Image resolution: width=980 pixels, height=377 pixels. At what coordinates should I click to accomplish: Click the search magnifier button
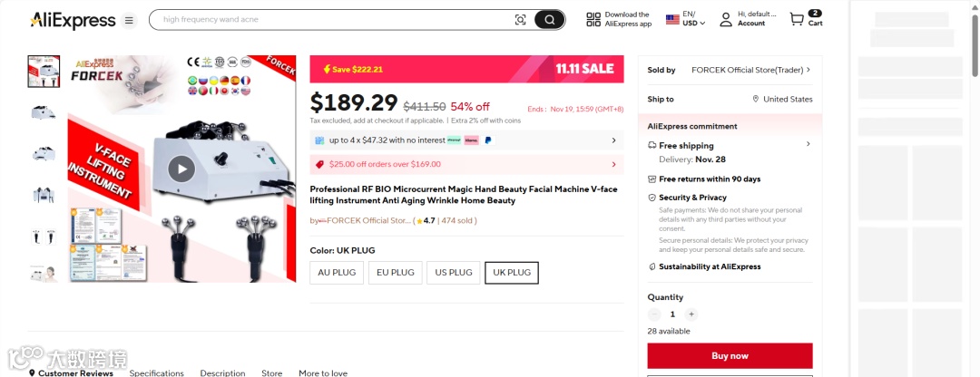[548, 20]
